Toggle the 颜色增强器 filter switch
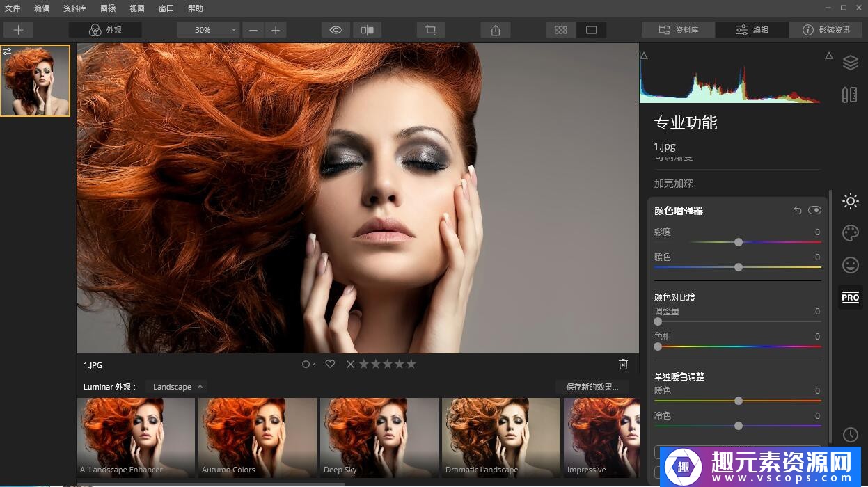This screenshot has width=868, height=487. click(814, 210)
